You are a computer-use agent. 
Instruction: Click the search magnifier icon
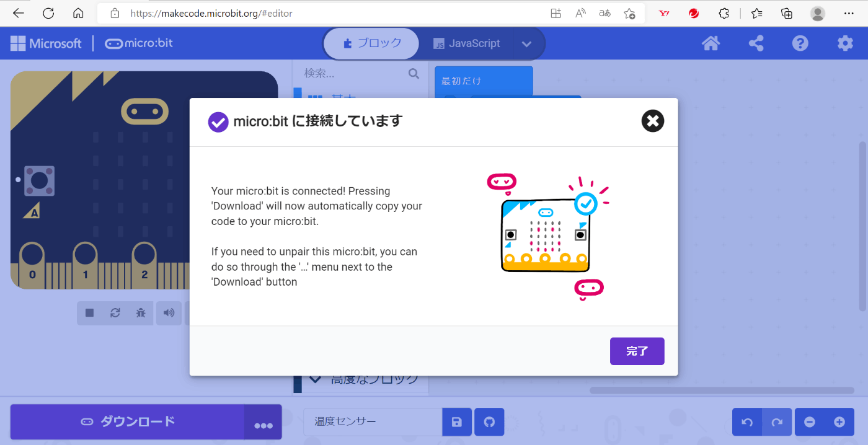[414, 74]
